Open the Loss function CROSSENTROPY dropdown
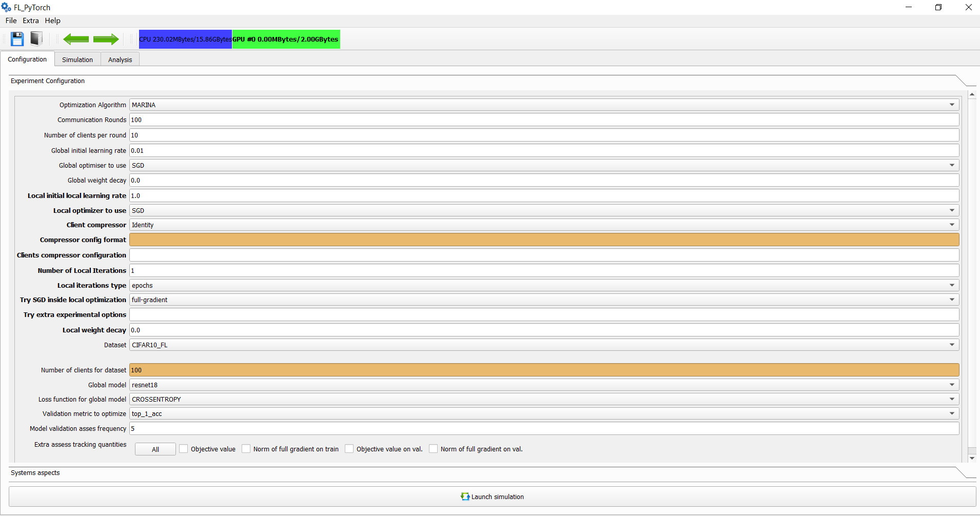980x516 pixels. [544, 399]
